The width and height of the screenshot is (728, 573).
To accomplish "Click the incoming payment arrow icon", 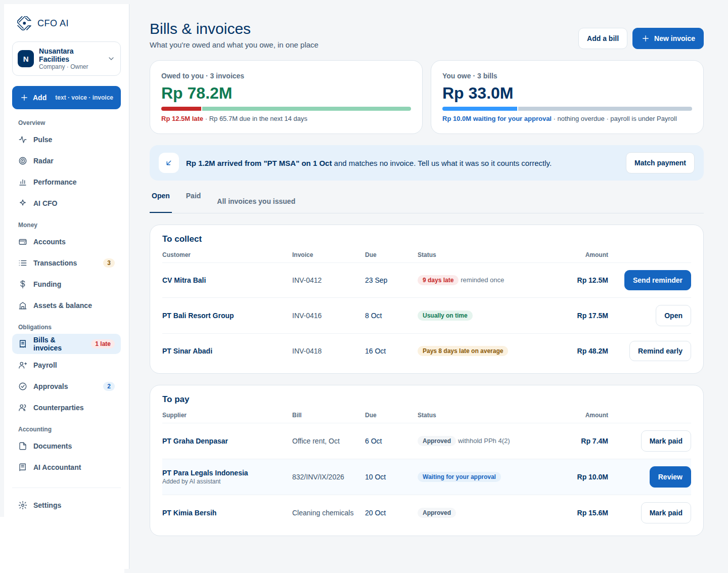I will coord(169,163).
